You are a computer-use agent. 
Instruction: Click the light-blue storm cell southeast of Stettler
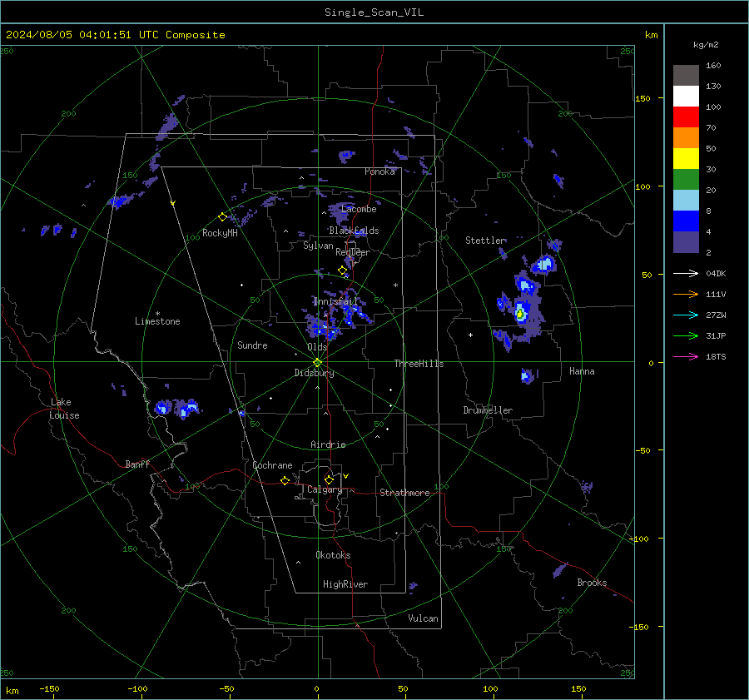pyautogui.click(x=545, y=264)
